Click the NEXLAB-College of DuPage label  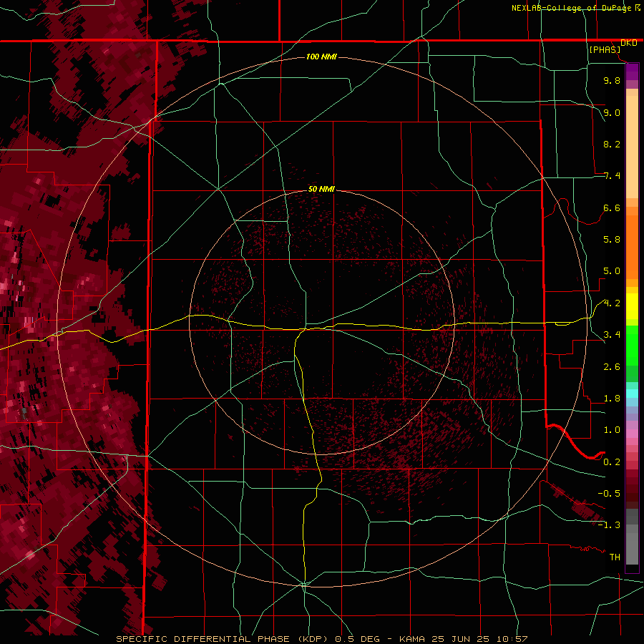coord(572,8)
